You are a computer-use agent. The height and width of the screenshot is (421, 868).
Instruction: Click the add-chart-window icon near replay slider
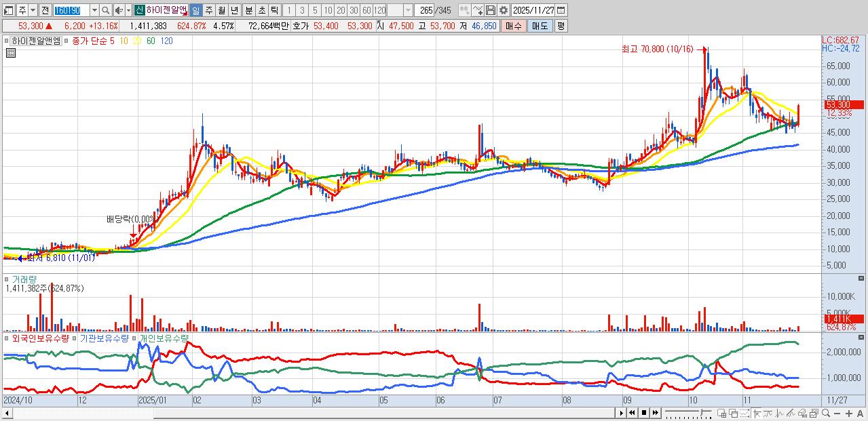[x=721, y=413]
